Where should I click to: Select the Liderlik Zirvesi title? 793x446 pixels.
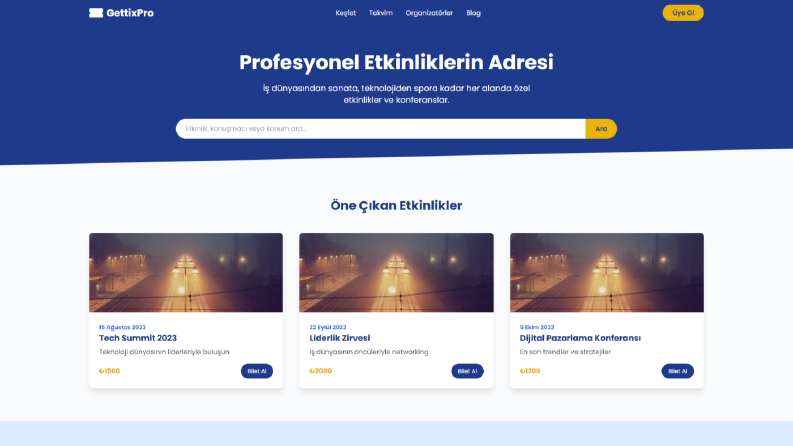[339, 338]
